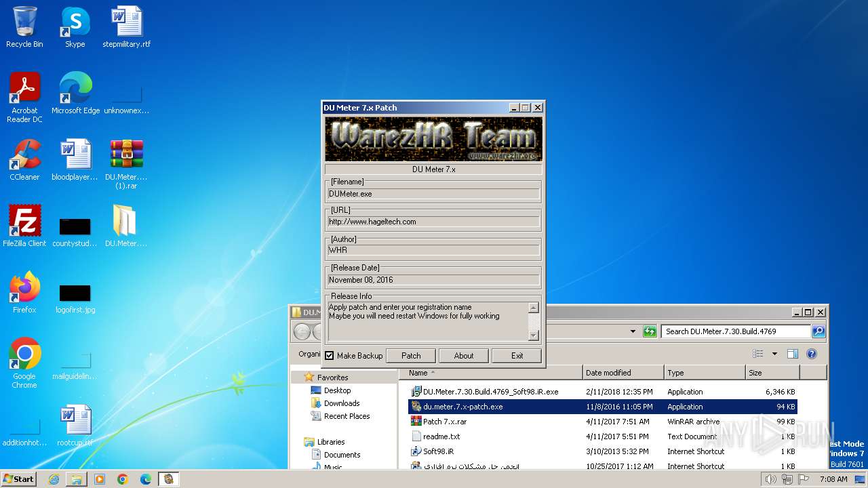This screenshot has height=488, width=868.
Task: Launch CCleaner desktop shortcut
Action: click(24, 159)
